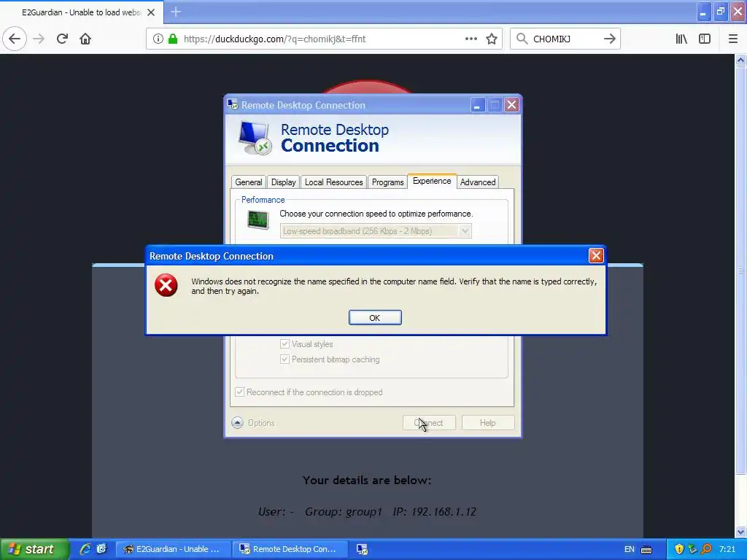Click the network connection tray icon

(x=693, y=549)
